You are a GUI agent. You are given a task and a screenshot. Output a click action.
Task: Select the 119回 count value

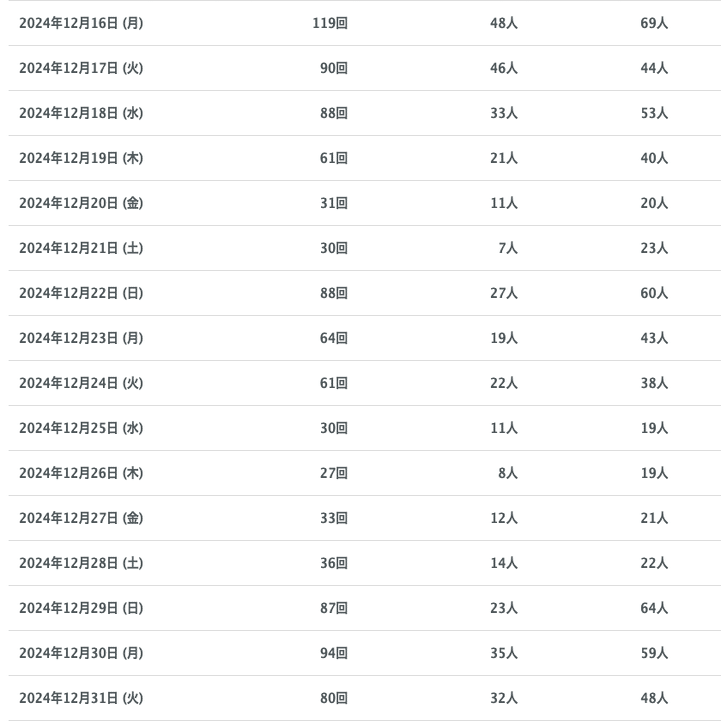[x=330, y=23]
